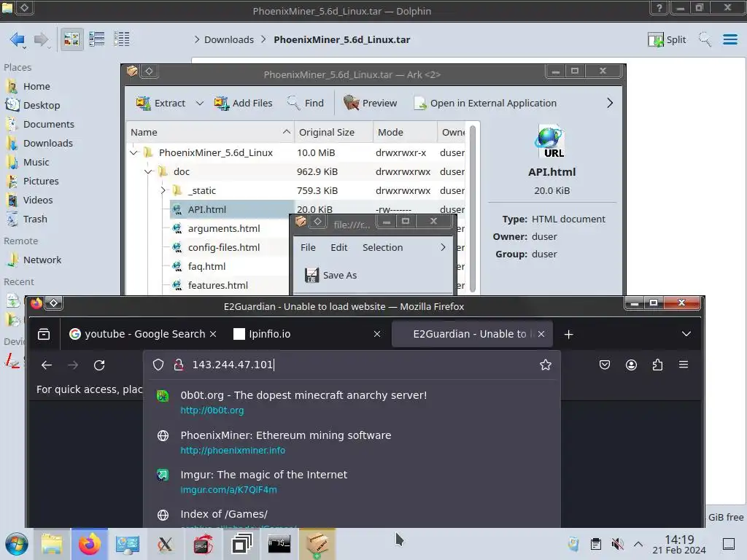747x560 pixels.
Task: Expand preview window menu overflow chevron
Action: [443, 248]
